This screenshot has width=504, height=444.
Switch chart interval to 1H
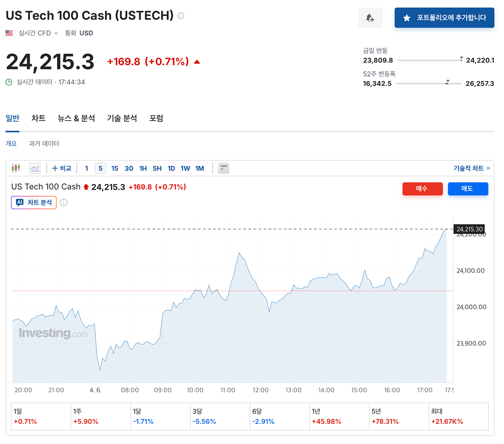tap(143, 168)
